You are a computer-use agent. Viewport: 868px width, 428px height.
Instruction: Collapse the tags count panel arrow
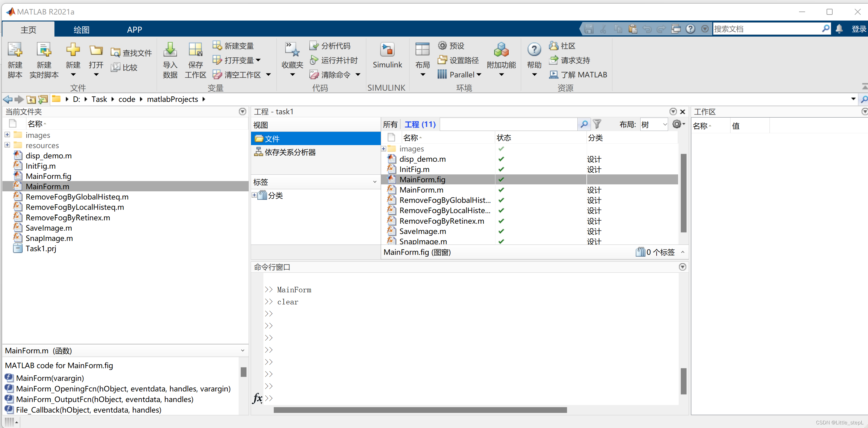pos(683,252)
